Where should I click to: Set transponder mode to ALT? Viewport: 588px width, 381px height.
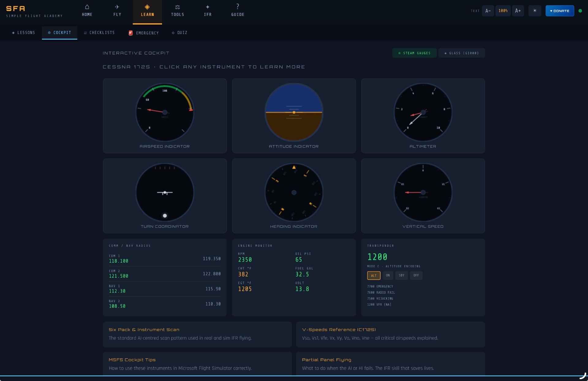click(x=374, y=275)
